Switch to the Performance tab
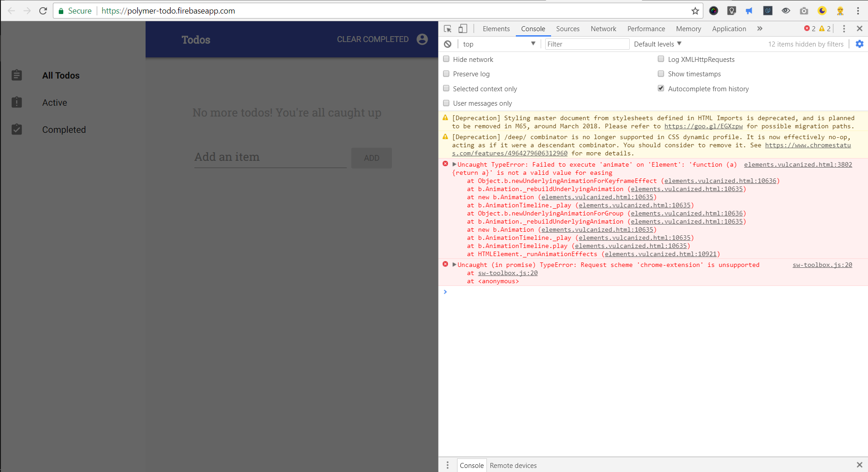 pos(646,28)
